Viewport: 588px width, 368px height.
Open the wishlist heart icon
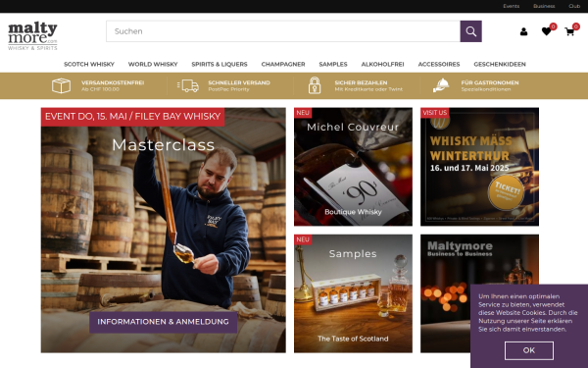[547, 31]
